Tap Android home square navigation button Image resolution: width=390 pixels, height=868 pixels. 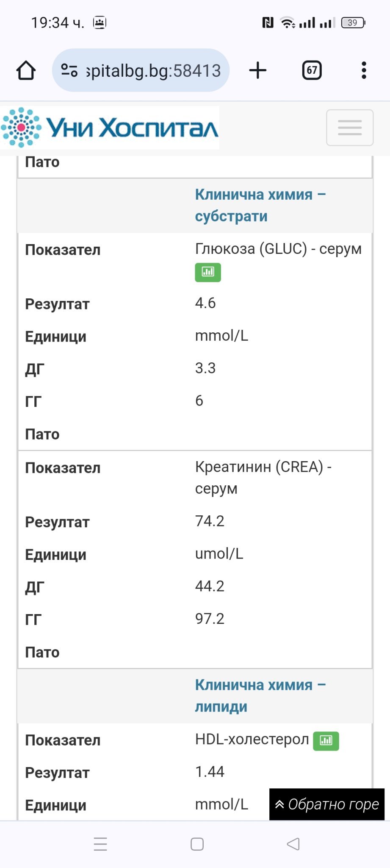pos(197,844)
